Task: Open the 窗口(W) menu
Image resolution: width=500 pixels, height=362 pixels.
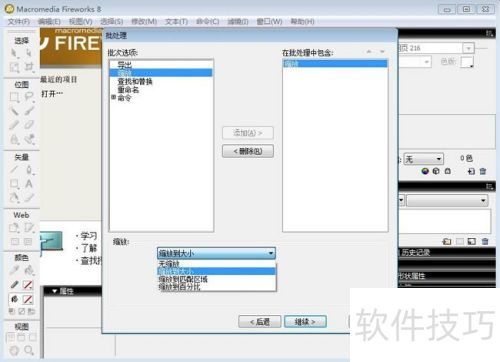Action: (x=269, y=22)
